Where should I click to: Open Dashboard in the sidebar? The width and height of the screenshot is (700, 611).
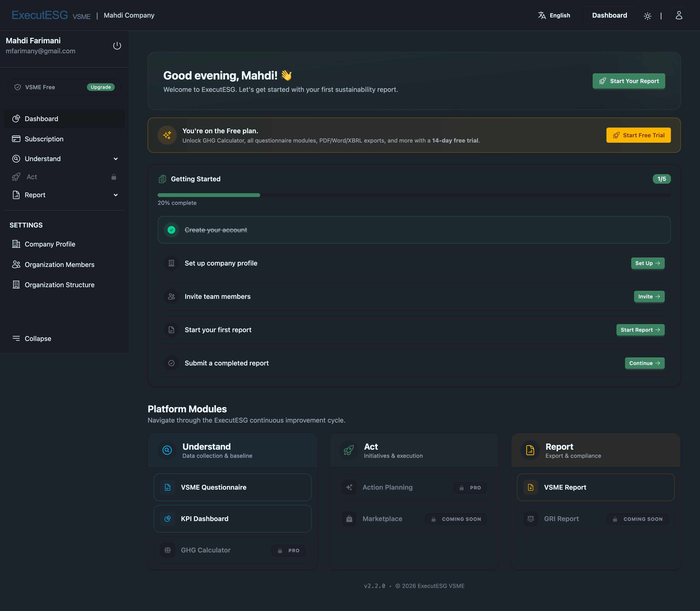64,119
